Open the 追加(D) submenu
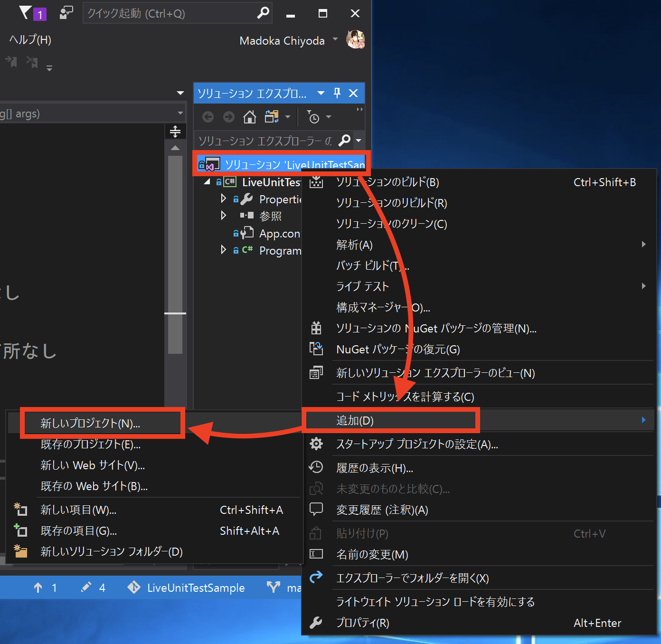The image size is (661, 644). pos(479,420)
